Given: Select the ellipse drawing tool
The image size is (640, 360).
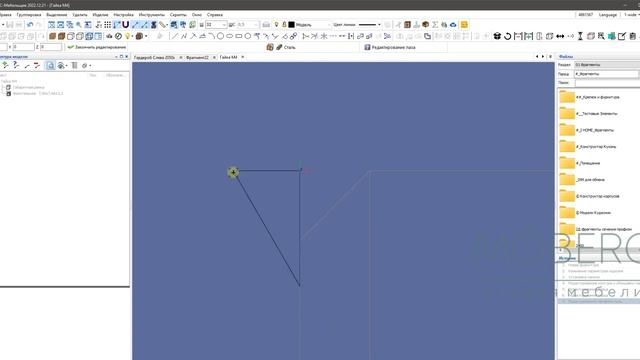Looking at the screenshot, I should tap(229, 36).
